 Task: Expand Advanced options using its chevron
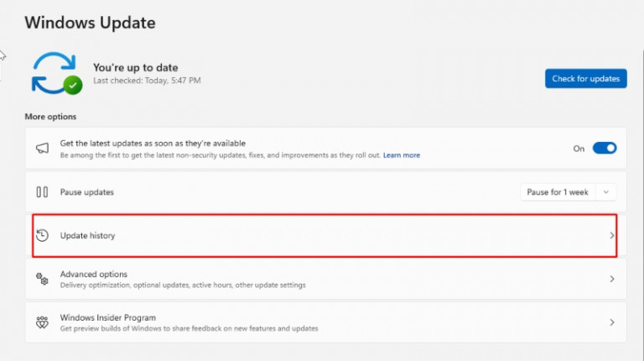(x=612, y=279)
